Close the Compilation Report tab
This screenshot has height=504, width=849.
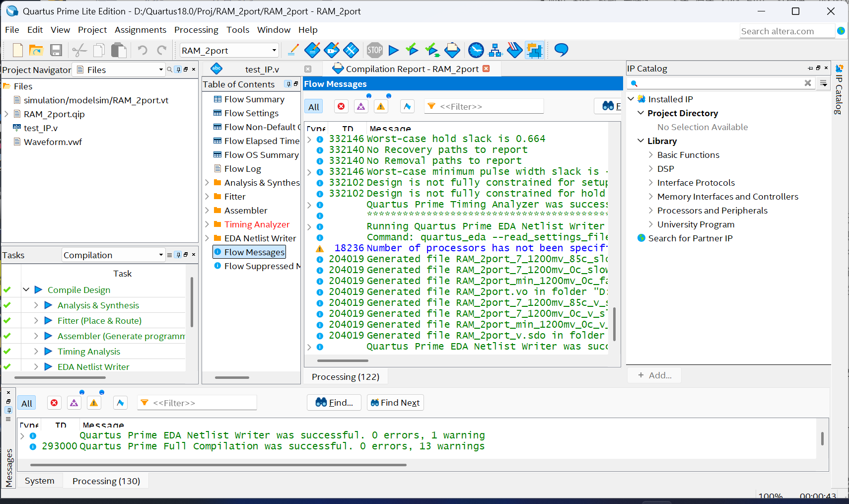(x=486, y=69)
